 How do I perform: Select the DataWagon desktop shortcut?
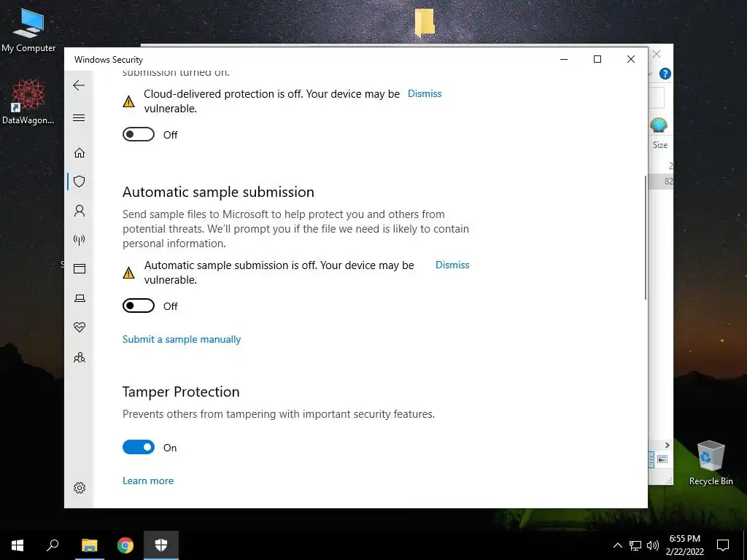(x=28, y=102)
